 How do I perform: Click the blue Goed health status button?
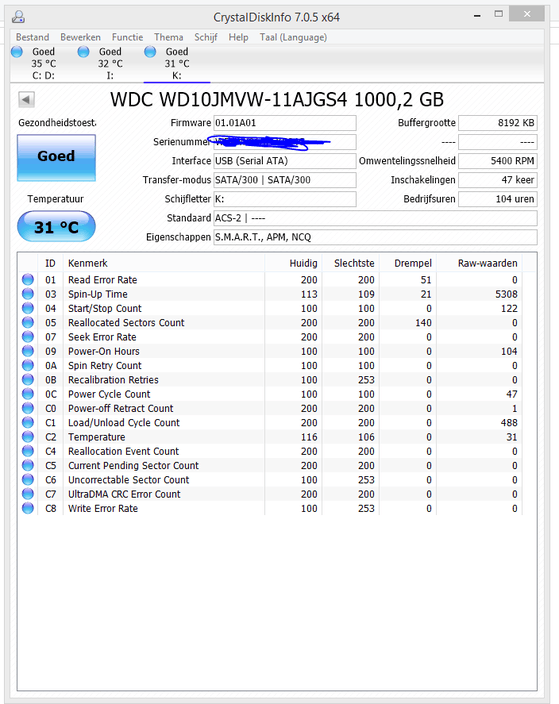[56, 158]
